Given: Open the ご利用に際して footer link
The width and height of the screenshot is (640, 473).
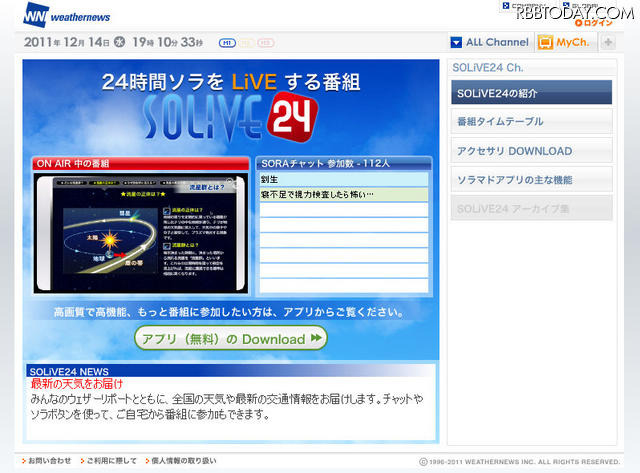Looking at the screenshot, I should [109, 461].
